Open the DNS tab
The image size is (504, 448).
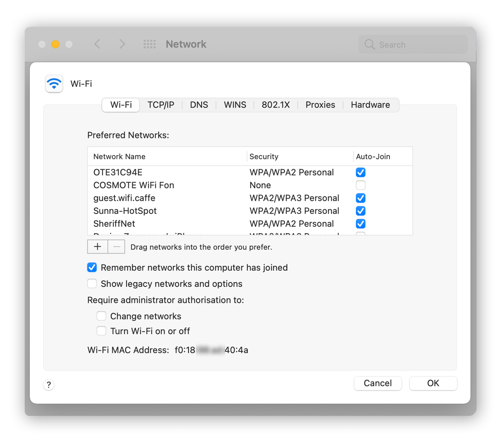(199, 105)
